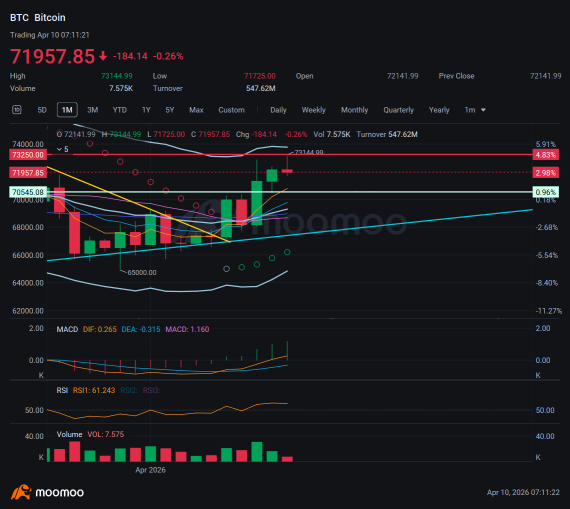Click the MACD: 1.160 value

(x=187, y=329)
